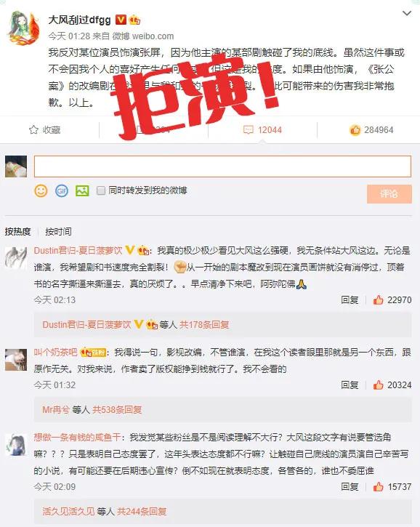This screenshot has width=420, height=527.
Task: Sort comments by 按热度
Action: [x=18, y=232]
